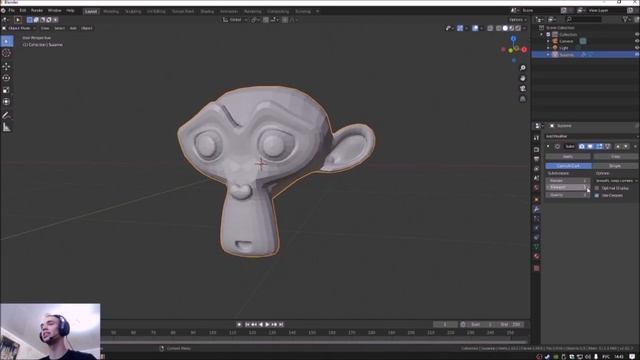The image size is (640, 360).
Task: Open the File menu
Action: (11, 10)
